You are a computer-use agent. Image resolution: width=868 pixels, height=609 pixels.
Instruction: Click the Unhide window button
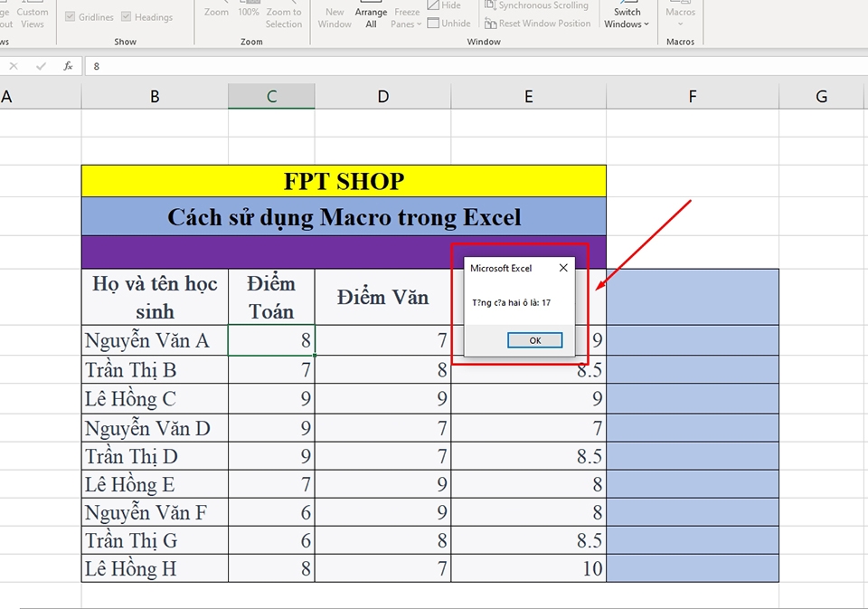449,24
